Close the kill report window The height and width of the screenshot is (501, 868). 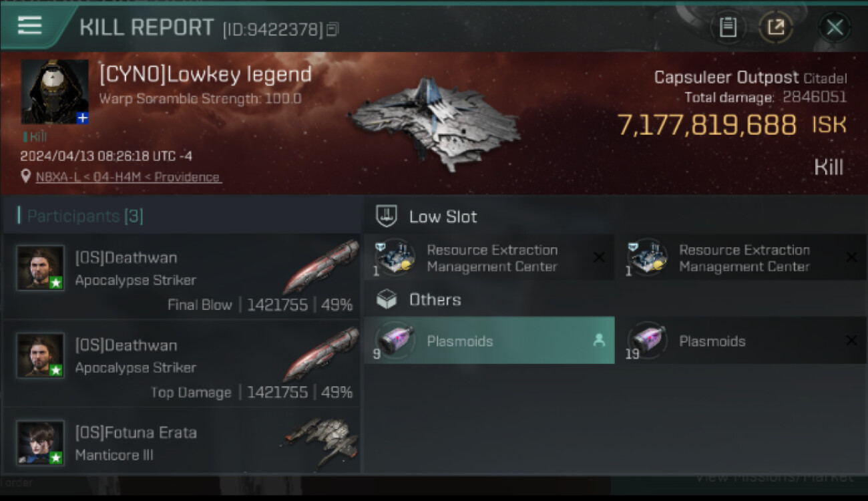834,27
